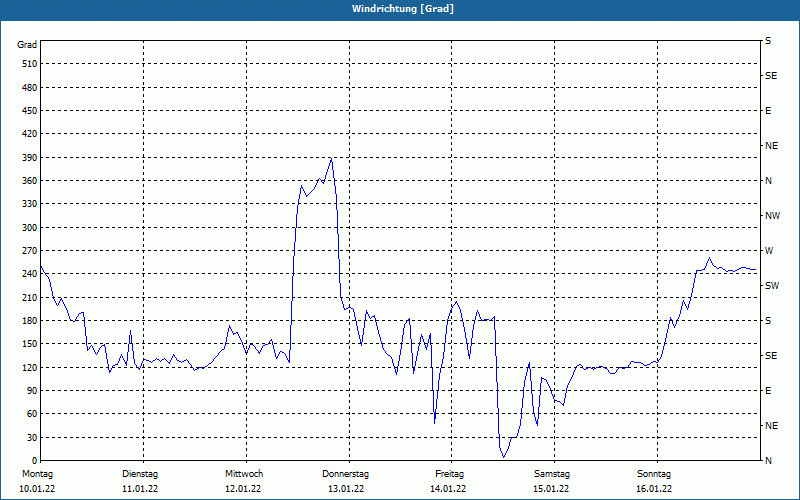800x500 pixels.
Task: Select the 'Samstag' day label
Action: [552, 474]
